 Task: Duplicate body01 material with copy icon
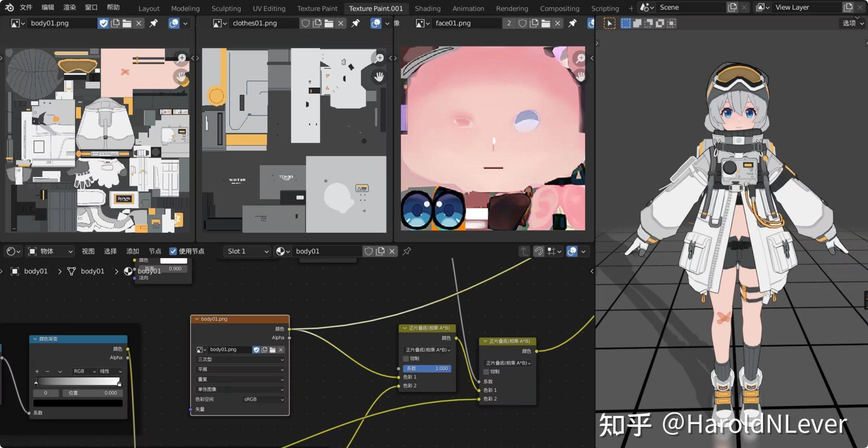click(380, 251)
